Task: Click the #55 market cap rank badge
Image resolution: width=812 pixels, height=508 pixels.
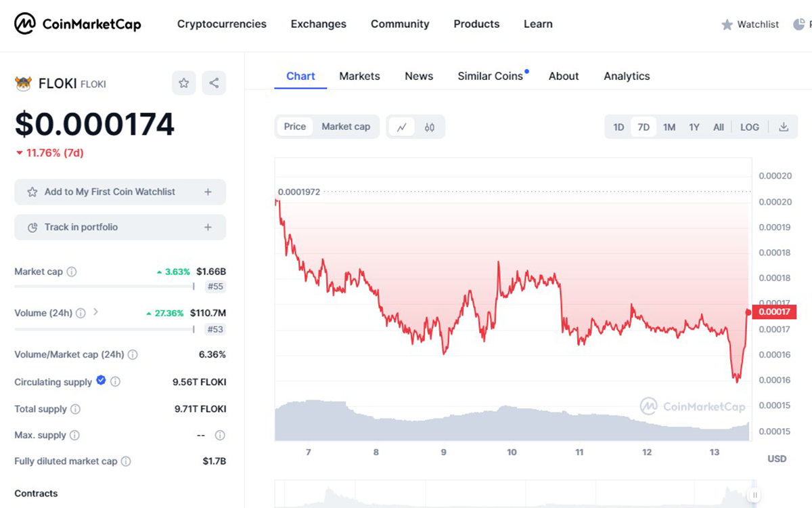Action: click(x=216, y=287)
